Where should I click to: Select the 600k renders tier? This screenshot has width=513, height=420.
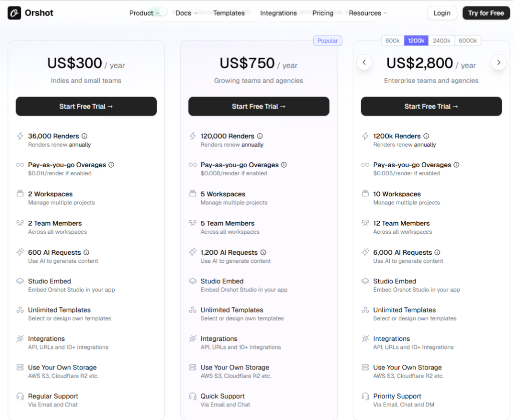tap(392, 41)
